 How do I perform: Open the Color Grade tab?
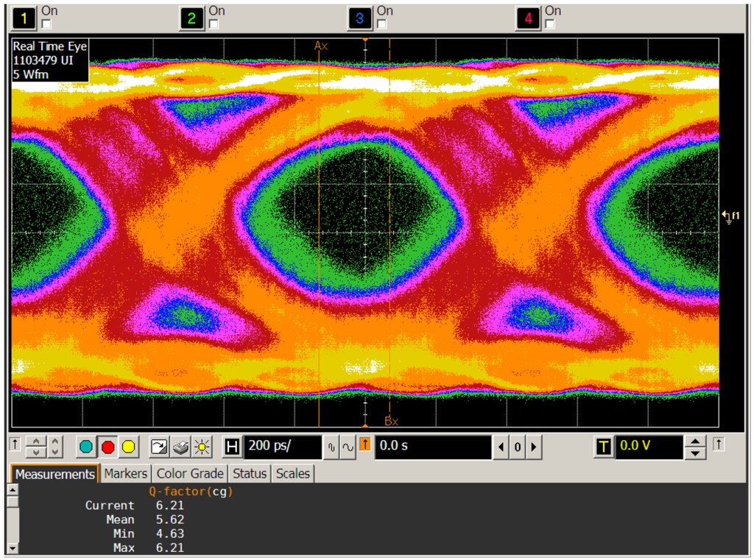(x=189, y=474)
